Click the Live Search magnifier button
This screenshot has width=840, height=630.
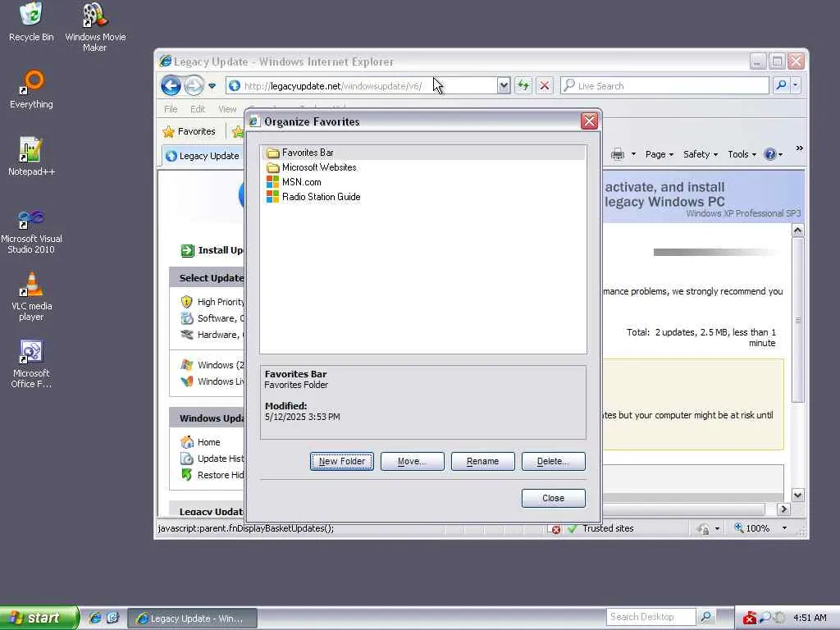pos(781,85)
